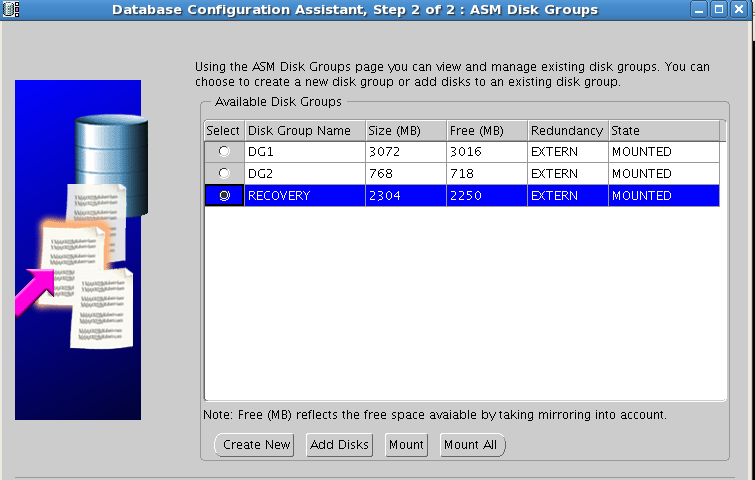Maximize the Database Configuration Assistant window
The width and height of the screenshot is (755, 480).
[719, 9]
